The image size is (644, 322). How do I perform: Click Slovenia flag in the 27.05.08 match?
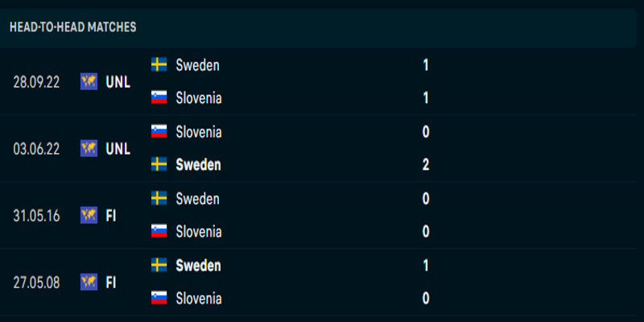coord(159,299)
